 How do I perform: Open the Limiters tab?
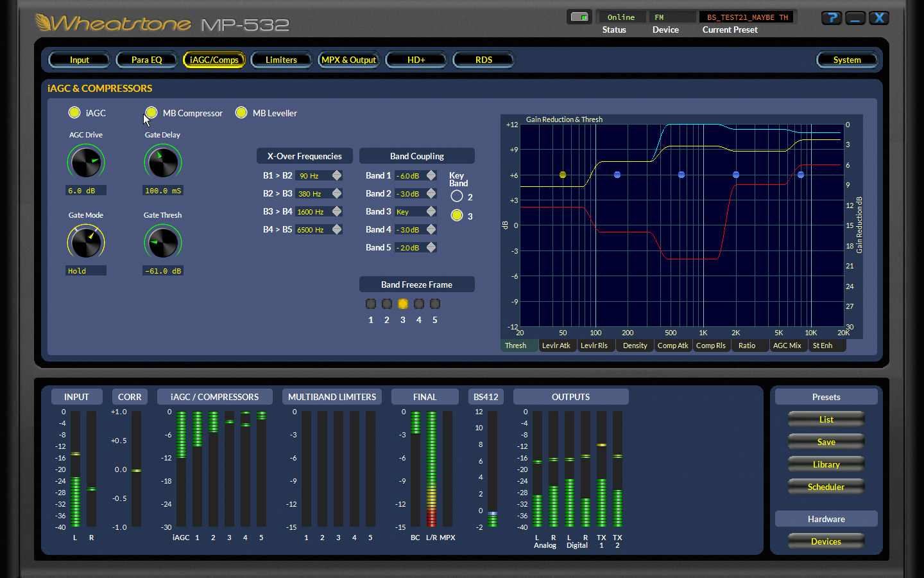point(281,60)
